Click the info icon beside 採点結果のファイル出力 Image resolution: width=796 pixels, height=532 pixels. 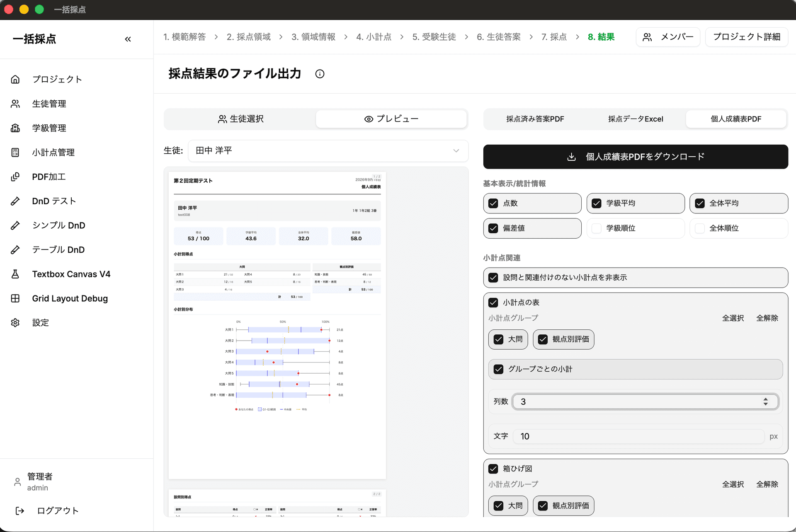319,74
